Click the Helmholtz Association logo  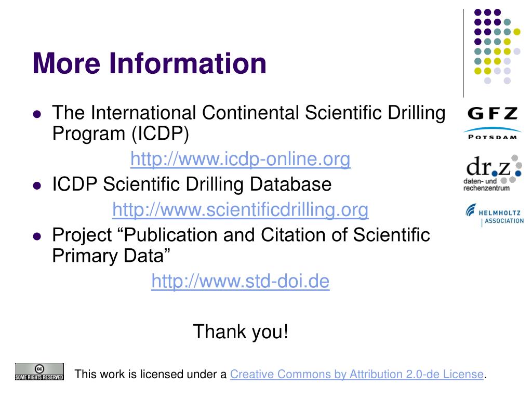495,215
